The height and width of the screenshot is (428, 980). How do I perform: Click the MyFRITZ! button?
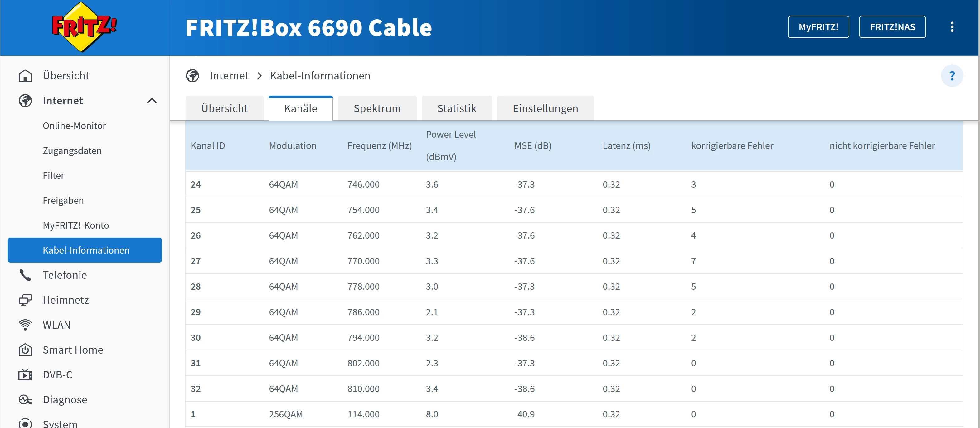pyautogui.click(x=818, y=27)
